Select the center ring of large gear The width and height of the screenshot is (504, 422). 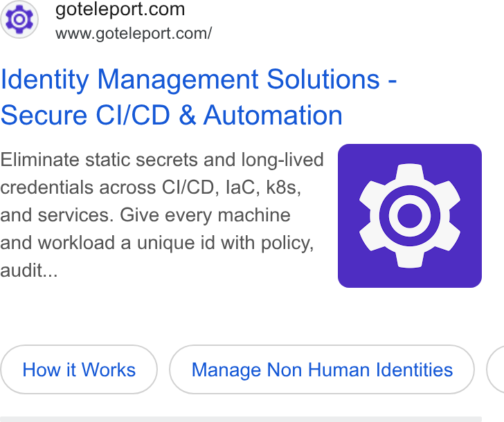tap(410, 215)
